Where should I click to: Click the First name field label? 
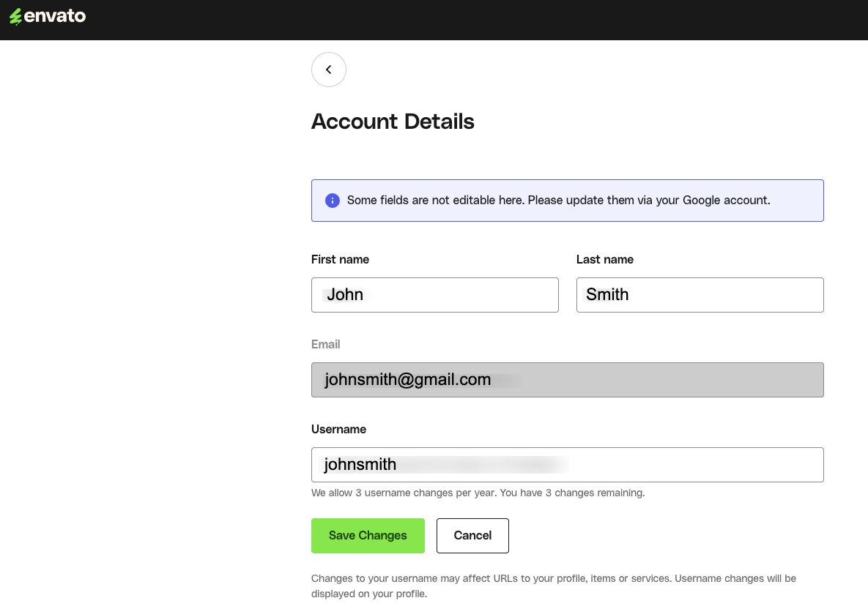coord(340,259)
